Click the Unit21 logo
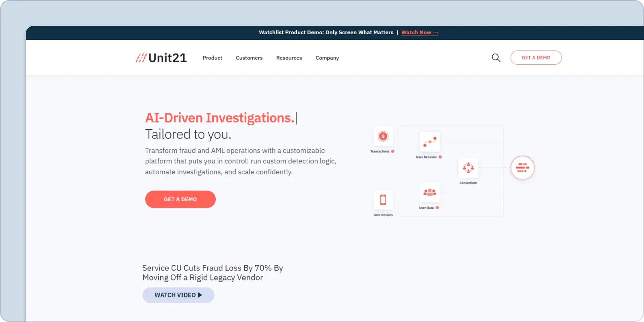 [x=161, y=58]
